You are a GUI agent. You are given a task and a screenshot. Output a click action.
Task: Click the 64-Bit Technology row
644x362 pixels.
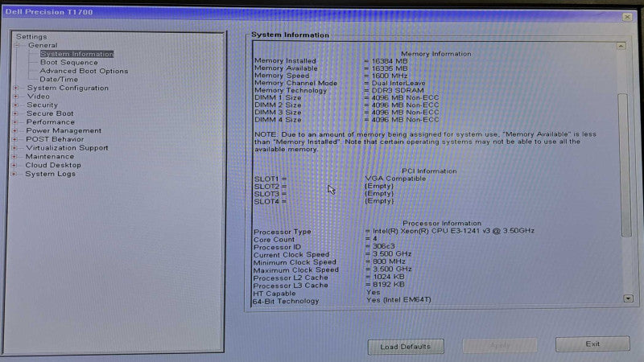(x=342, y=301)
